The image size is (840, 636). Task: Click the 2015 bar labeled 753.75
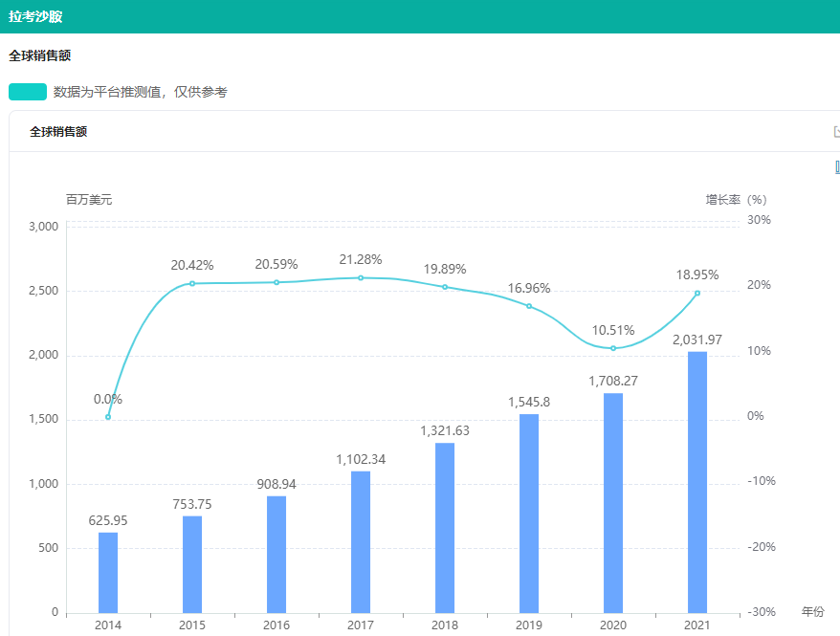[192, 564]
